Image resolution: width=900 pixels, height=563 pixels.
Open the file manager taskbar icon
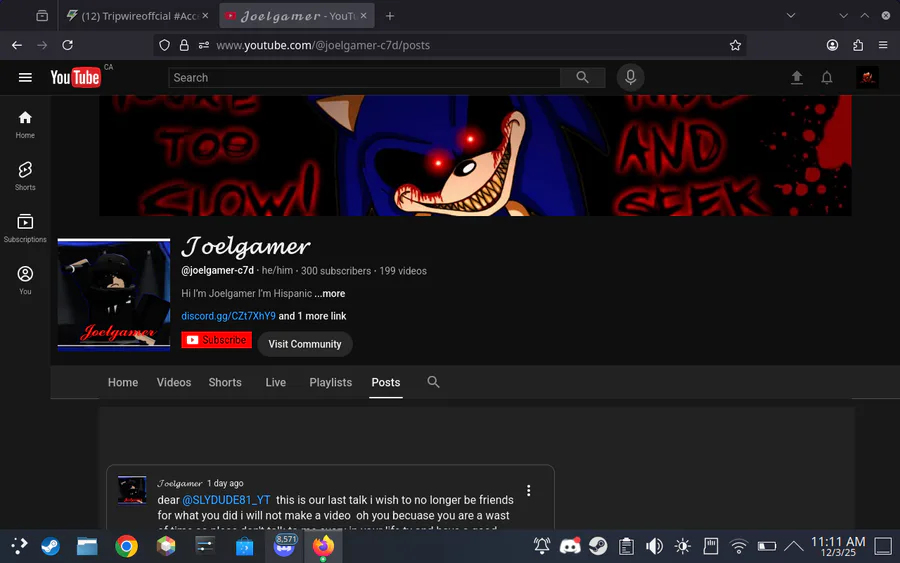point(87,546)
